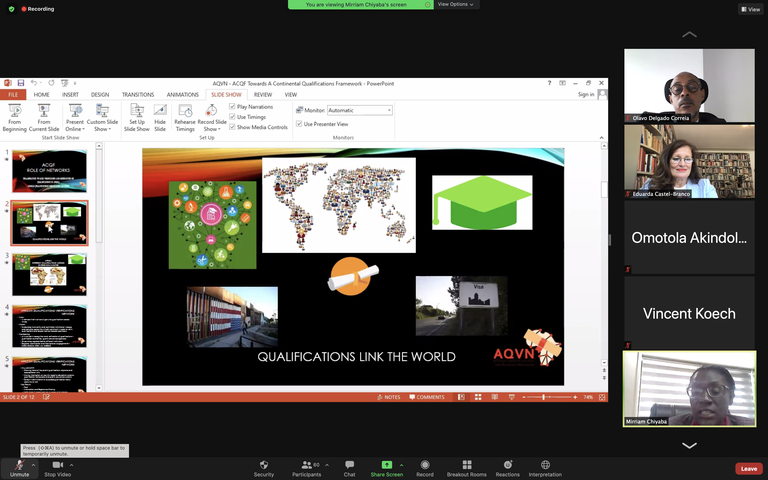Toggle the Play Narrations checkbox

(x=233, y=106)
